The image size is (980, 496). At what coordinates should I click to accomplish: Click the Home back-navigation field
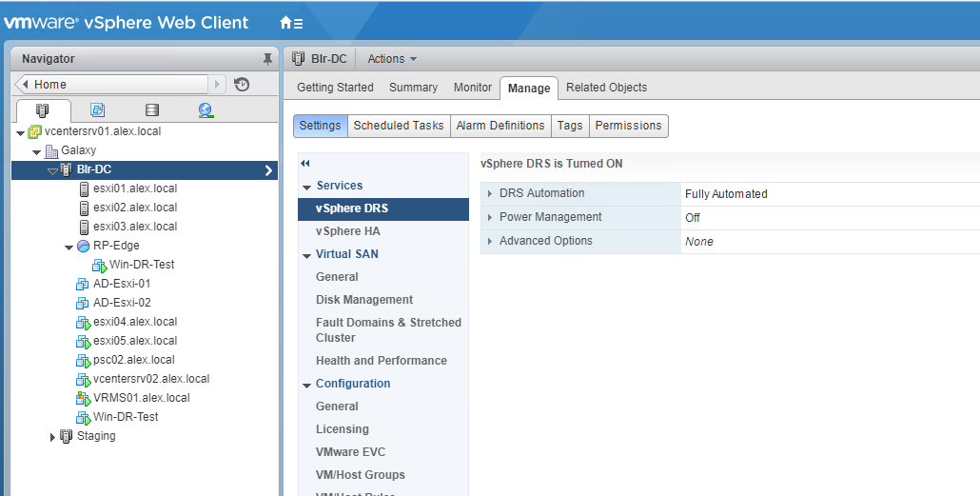coord(112,85)
